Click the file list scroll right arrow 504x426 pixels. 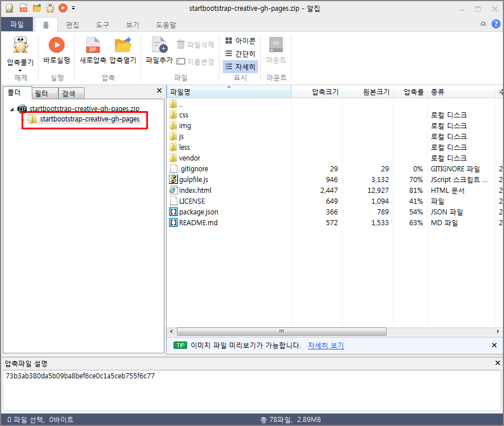click(498, 331)
